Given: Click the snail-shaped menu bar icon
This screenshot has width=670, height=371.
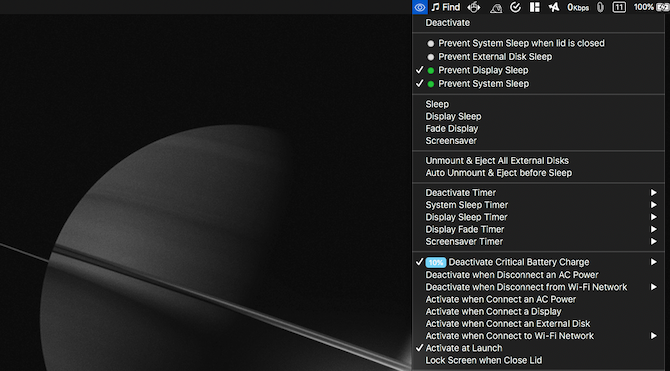Looking at the screenshot, I should 496,7.
